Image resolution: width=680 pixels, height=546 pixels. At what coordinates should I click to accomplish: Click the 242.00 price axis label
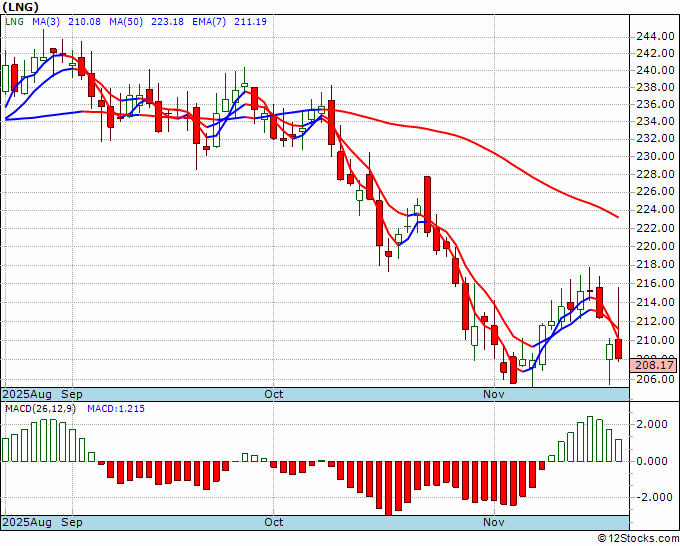point(655,53)
